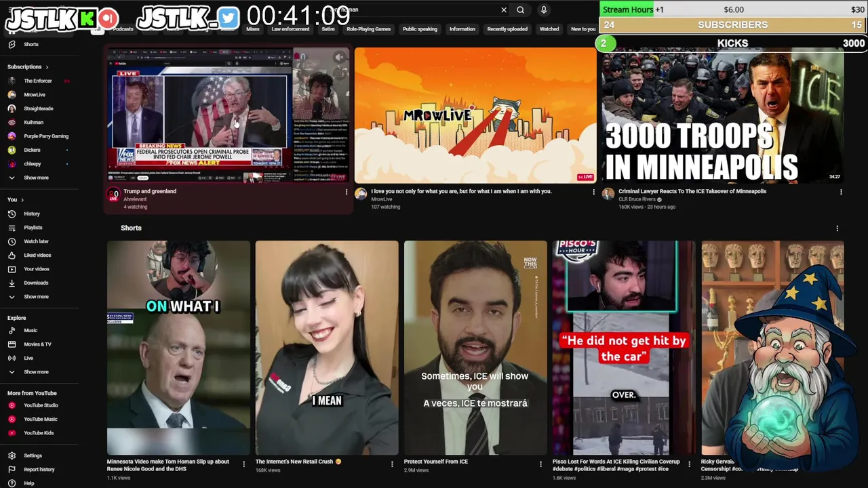The width and height of the screenshot is (868, 488).
Task: Open watch History
Action: click(31, 213)
